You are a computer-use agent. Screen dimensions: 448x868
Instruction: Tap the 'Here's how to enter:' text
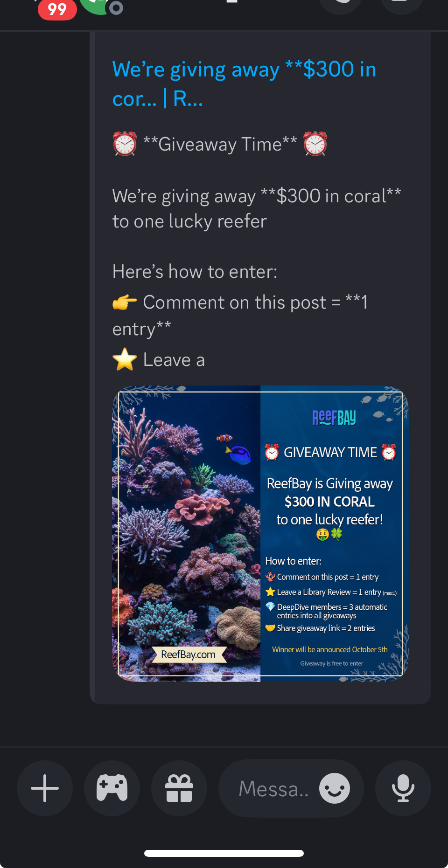tap(195, 271)
